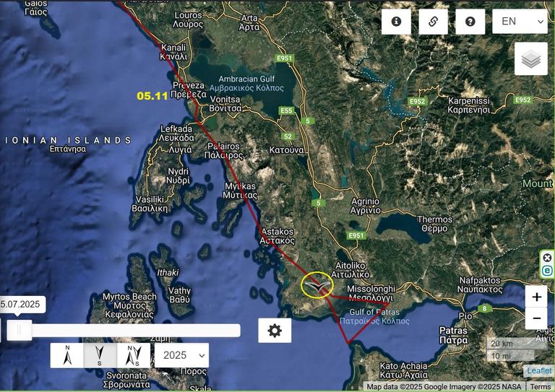
Task: Click the Lefkada map label
Action: (x=176, y=134)
